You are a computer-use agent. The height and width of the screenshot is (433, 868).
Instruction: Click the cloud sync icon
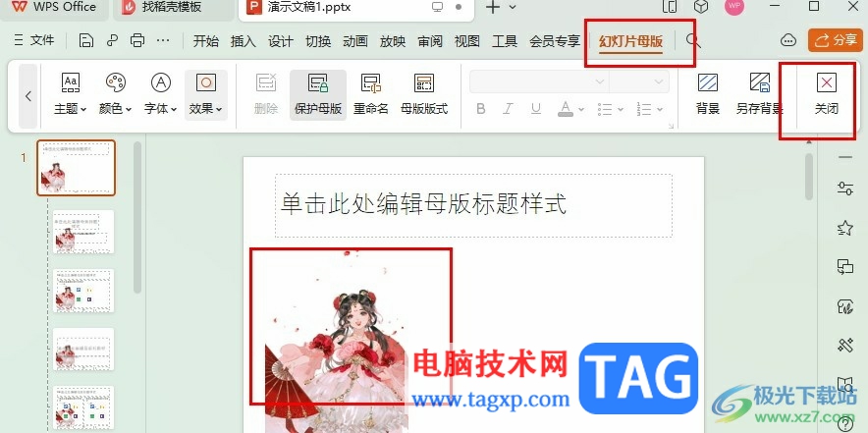pos(788,40)
